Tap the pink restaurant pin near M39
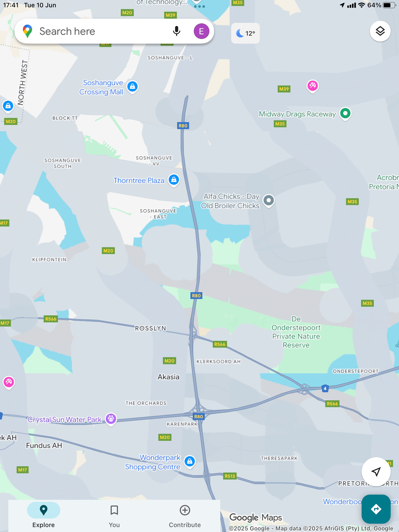Screen dimensions: 399x532 (312, 86)
